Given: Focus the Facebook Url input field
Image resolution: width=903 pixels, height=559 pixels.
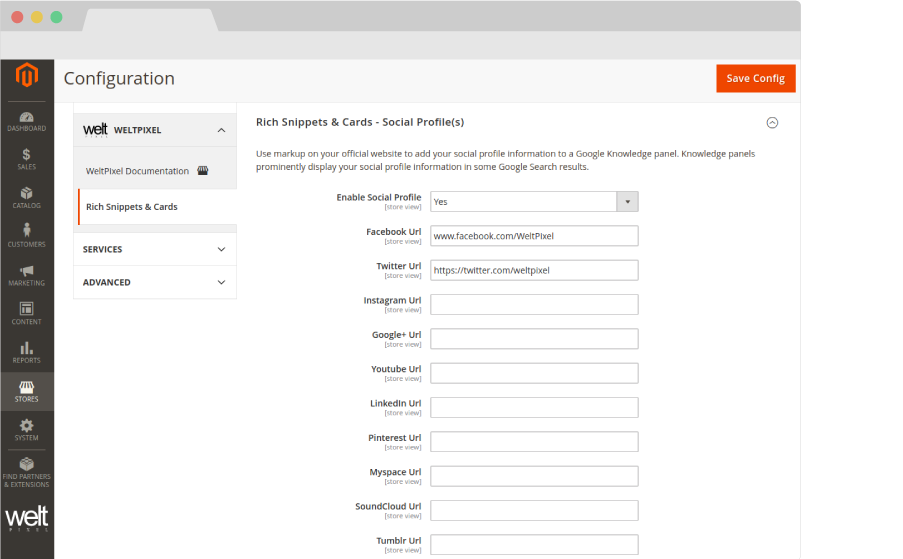Looking at the screenshot, I should coord(534,236).
